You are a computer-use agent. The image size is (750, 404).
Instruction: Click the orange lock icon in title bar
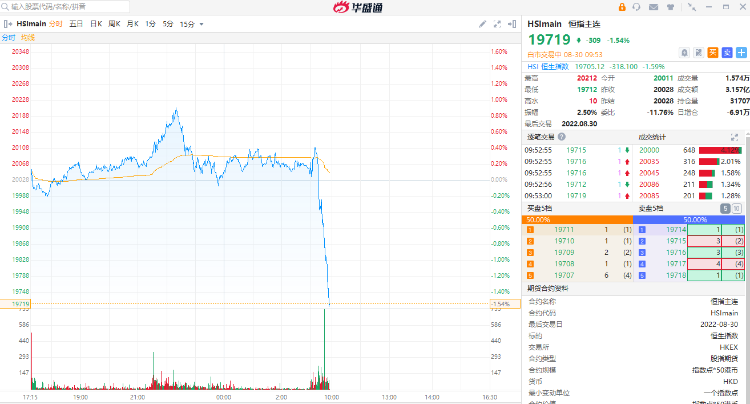(x=622, y=7)
